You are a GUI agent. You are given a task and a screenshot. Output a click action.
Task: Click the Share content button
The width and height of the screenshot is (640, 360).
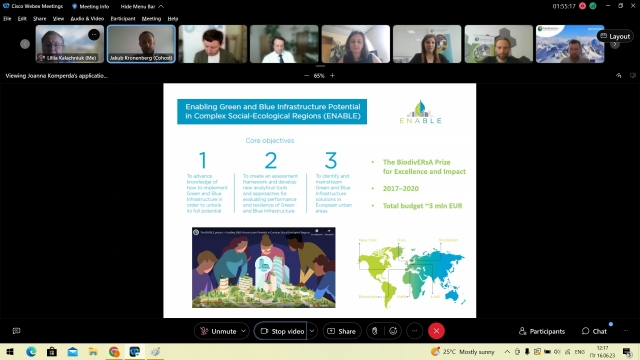342,331
